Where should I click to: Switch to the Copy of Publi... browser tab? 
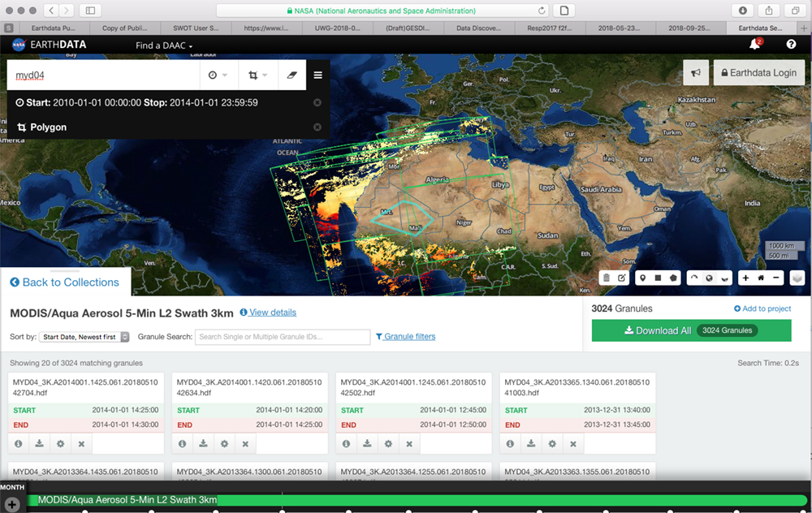tap(125, 28)
